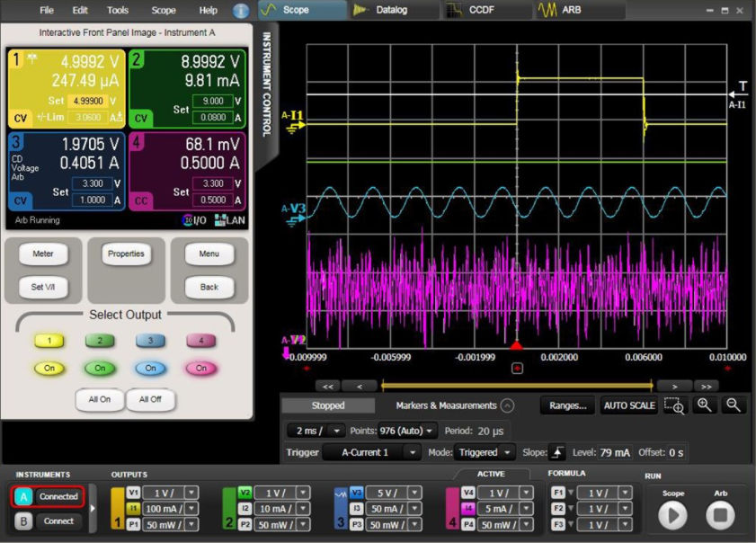Toggle the I1 current trace for output 1
The width and height of the screenshot is (756, 543).
[x=133, y=509]
